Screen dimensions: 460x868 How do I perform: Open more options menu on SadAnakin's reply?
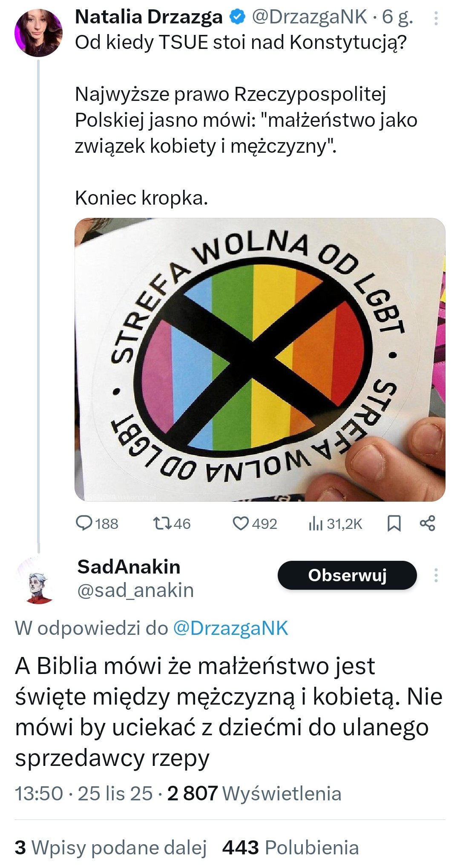(x=436, y=575)
